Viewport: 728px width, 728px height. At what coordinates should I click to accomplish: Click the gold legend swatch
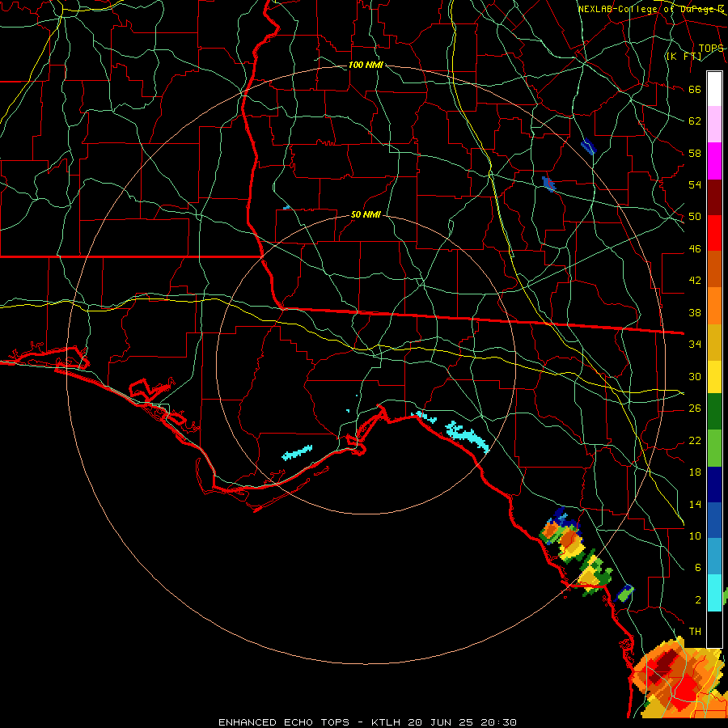tap(714, 342)
